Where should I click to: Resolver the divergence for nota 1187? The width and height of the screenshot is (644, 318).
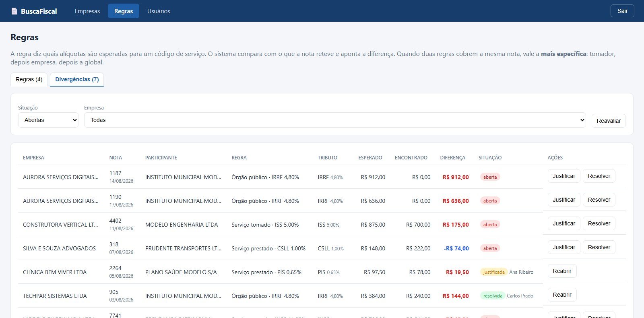coord(599,176)
